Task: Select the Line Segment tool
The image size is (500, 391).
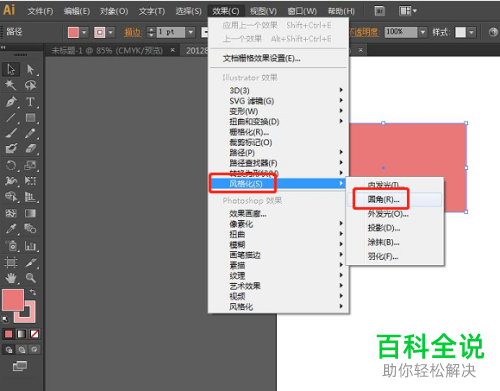Action: pos(11,117)
